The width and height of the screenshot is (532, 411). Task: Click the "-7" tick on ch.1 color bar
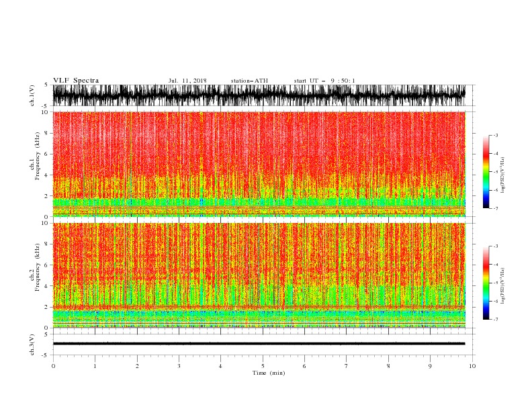[496, 208]
